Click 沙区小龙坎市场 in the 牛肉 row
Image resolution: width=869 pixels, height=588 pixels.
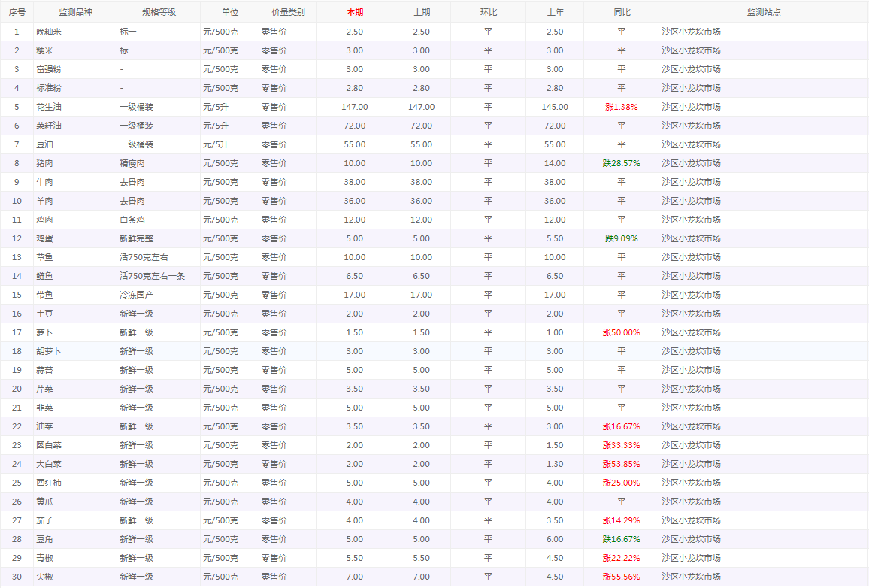(x=691, y=182)
